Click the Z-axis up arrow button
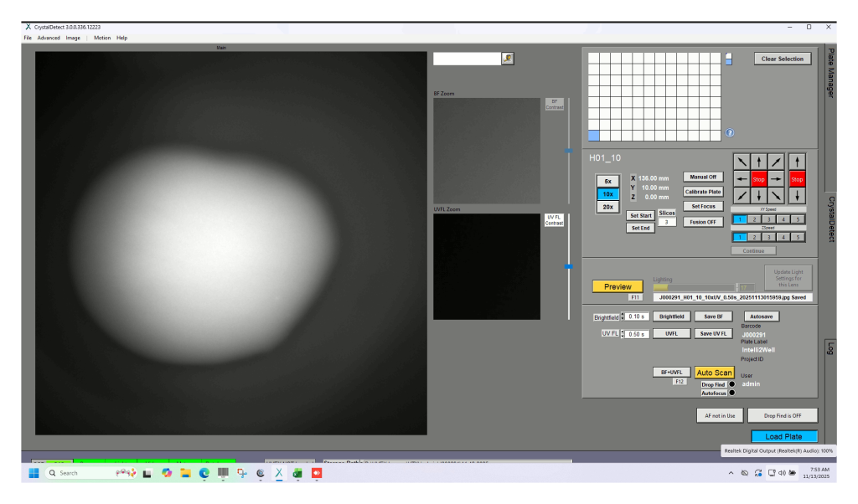 coord(797,162)
